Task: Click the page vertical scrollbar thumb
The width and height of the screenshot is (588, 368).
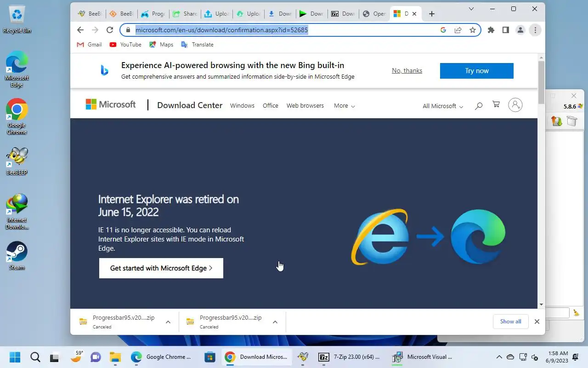Action: click(541, 82)
